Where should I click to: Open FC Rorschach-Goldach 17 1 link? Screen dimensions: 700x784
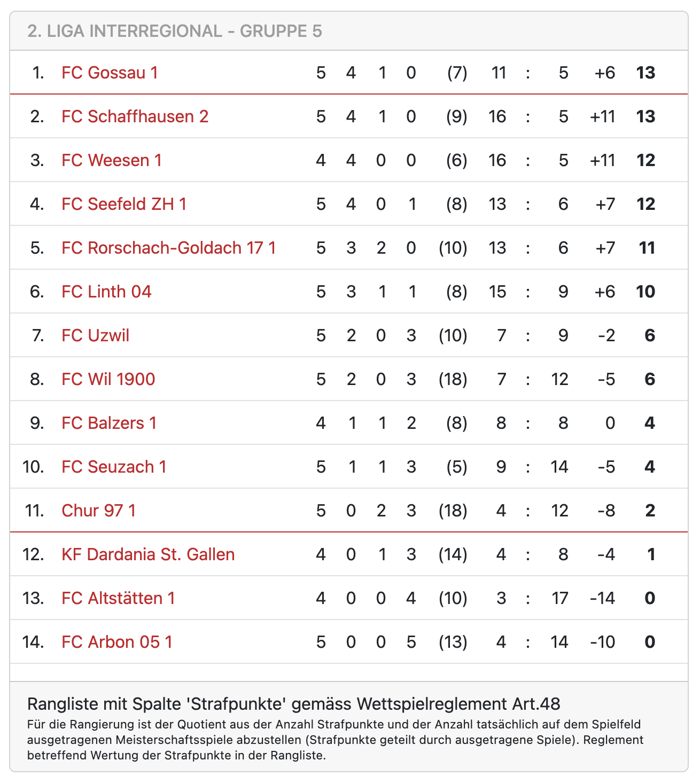coord(168,248)
